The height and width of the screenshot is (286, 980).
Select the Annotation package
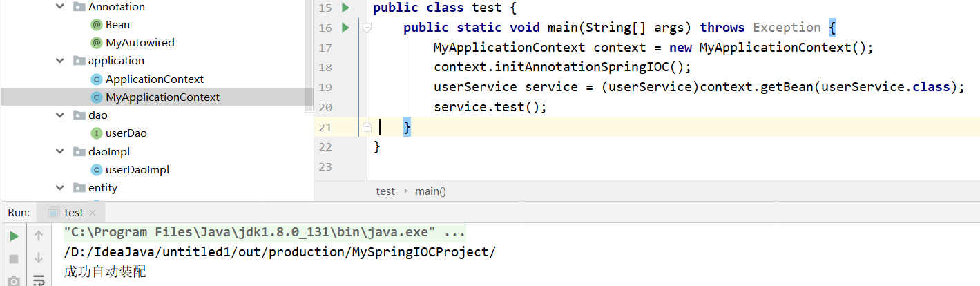117,7
